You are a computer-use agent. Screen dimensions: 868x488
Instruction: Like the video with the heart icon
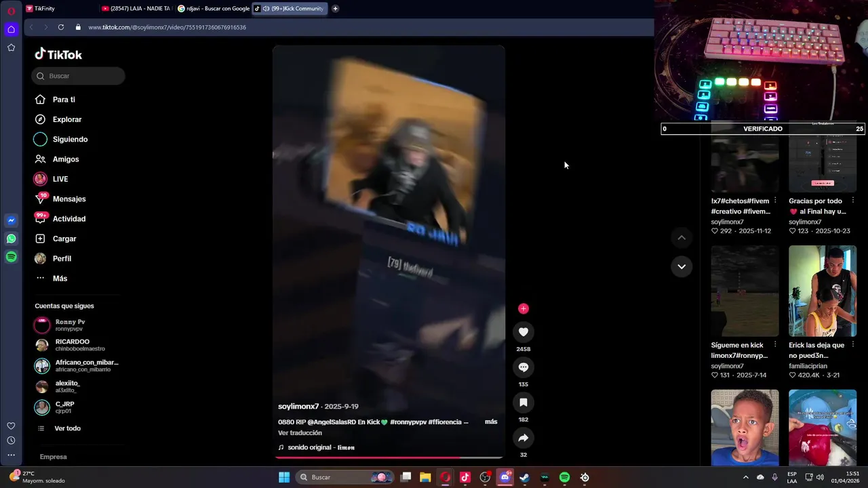(x=523, y=331)
